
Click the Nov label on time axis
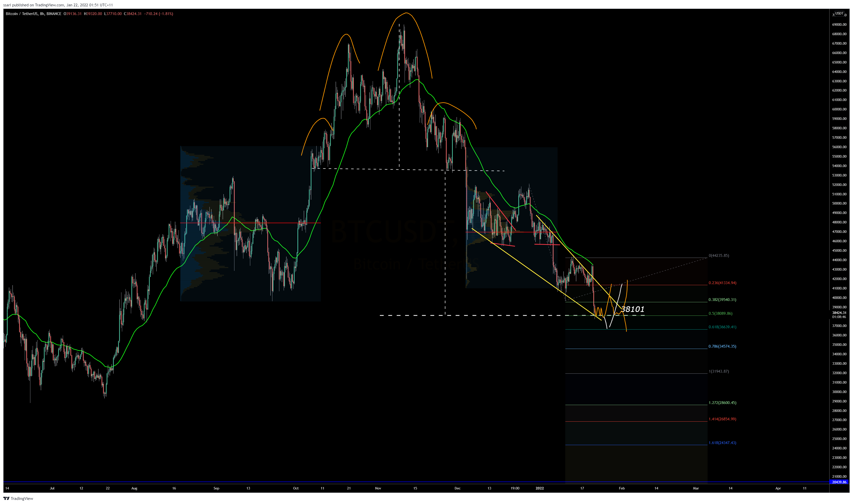(x=378, y=488)
